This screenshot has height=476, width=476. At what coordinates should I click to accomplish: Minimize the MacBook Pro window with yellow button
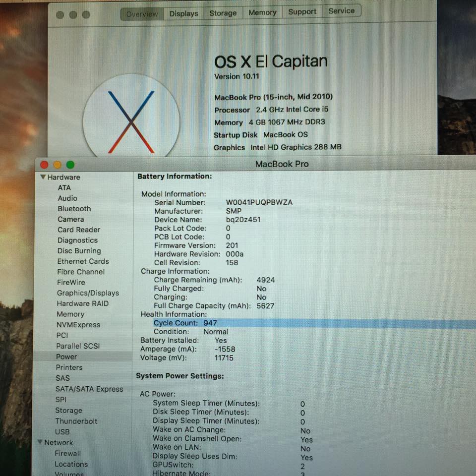pos(58,165)
